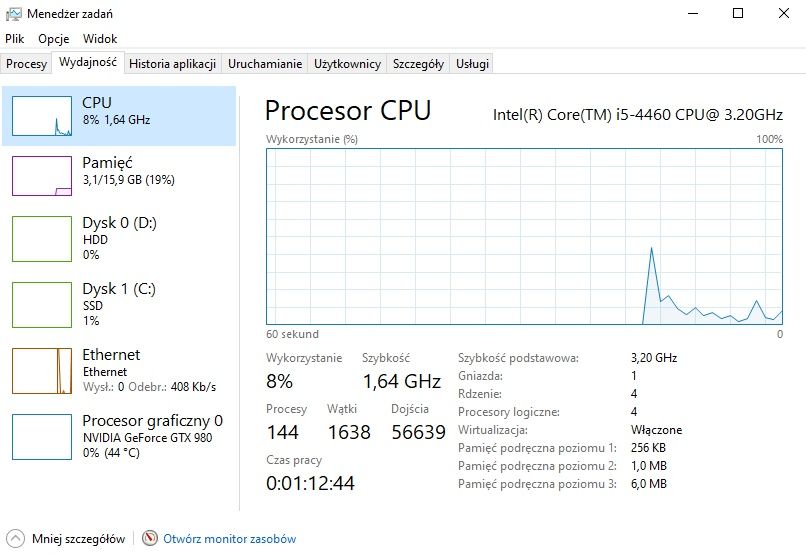
Task: Select the Ethernet network graph thumbnail
Action: point(42,370)
